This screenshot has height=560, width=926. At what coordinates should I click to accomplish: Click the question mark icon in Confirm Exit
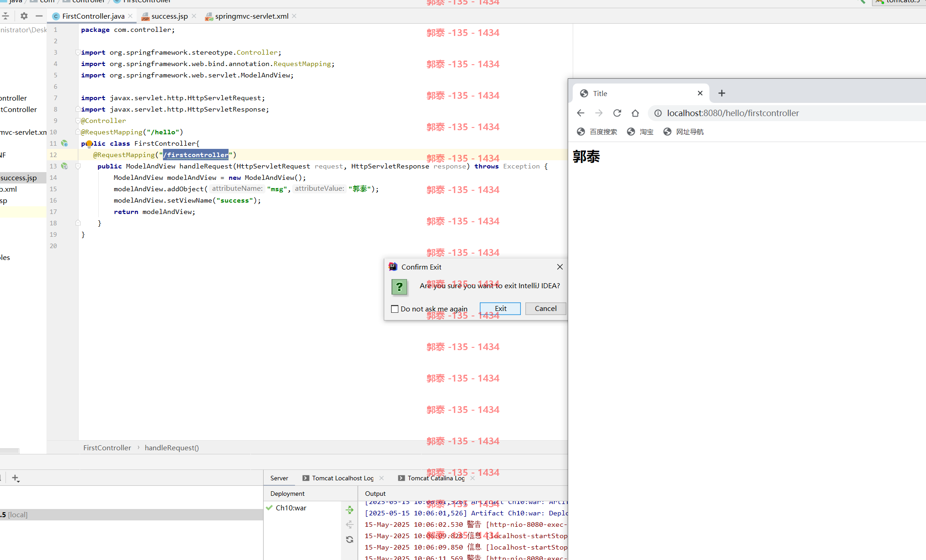click(x=399, y=287)
